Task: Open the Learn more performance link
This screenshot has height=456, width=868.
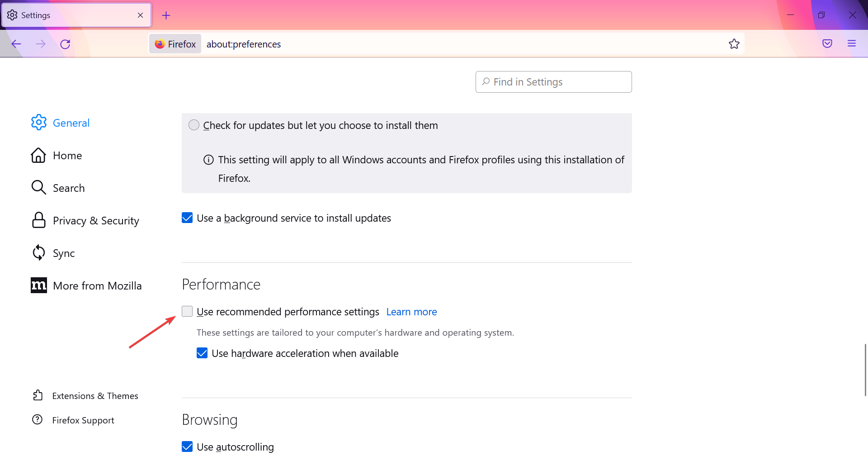Action: tap(411, 312)
